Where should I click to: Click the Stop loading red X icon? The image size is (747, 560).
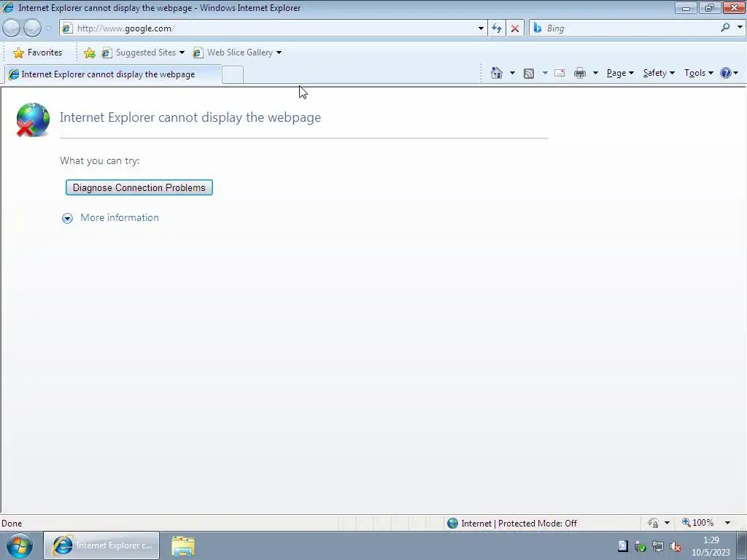515,28
